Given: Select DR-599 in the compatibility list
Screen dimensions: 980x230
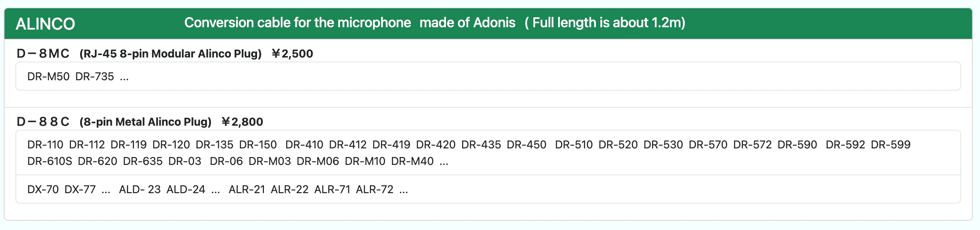Looking at the screenshot, I should coord(891,145).
